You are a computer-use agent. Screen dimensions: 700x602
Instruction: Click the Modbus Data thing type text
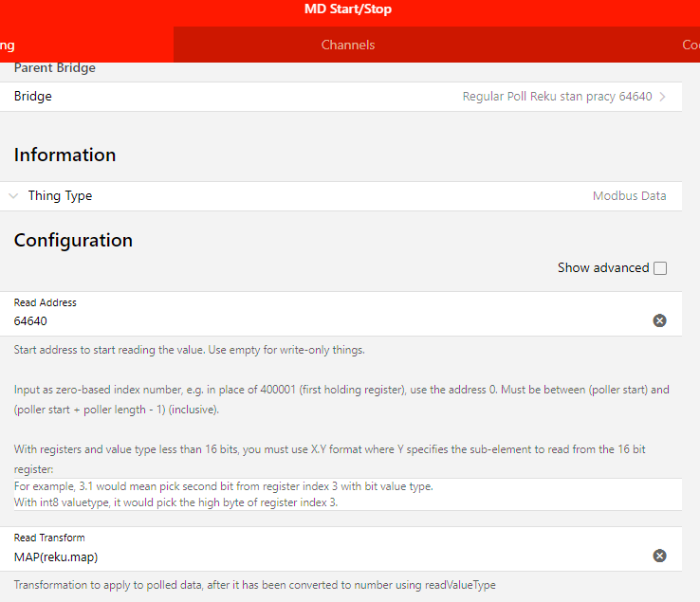(629, 196)
